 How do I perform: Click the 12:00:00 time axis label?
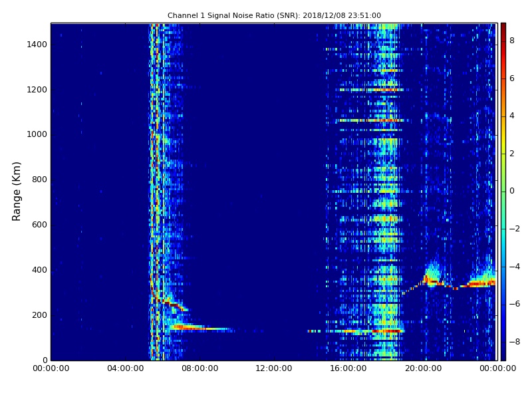click(x=274, y=368)
